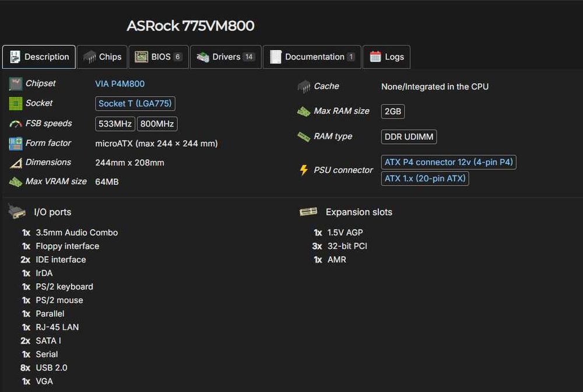The width and height of the screenshot is (583, 392).
Task: Click the Drivers count badge 14
Action: point(249,57)
